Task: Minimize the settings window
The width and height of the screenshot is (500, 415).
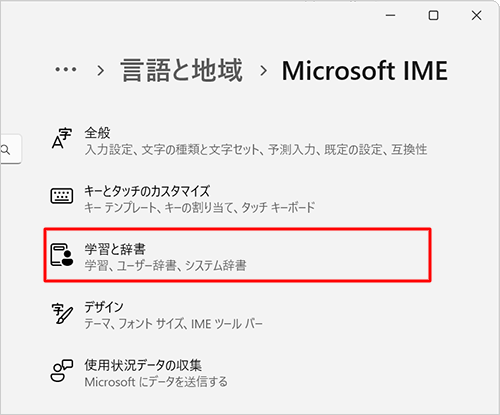Action: point(390,15)
